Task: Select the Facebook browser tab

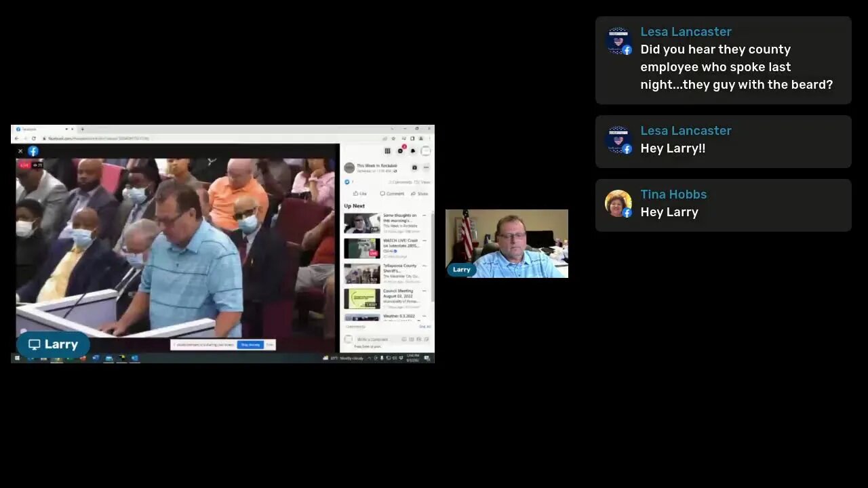Action: pyautogui.click(x=44, y=129)
